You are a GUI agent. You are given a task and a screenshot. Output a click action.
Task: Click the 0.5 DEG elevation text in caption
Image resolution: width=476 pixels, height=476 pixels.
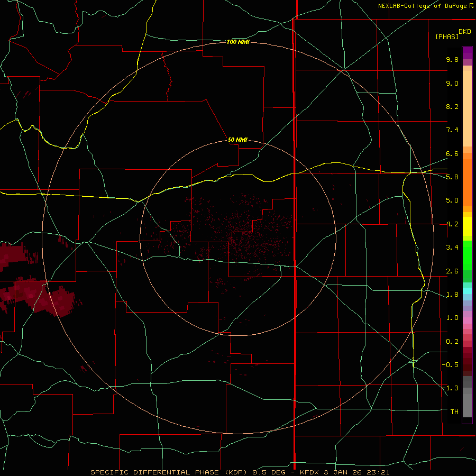pos(269,472)
